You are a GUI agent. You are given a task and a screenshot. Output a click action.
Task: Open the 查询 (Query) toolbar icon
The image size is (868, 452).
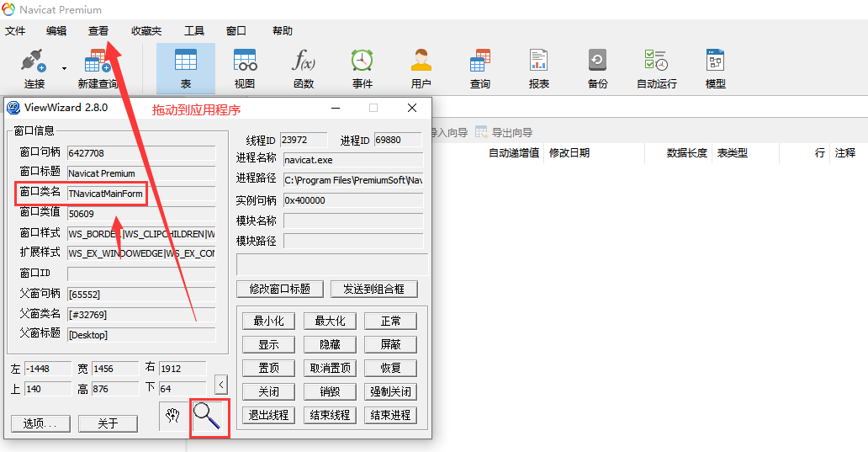coord(480,60)
